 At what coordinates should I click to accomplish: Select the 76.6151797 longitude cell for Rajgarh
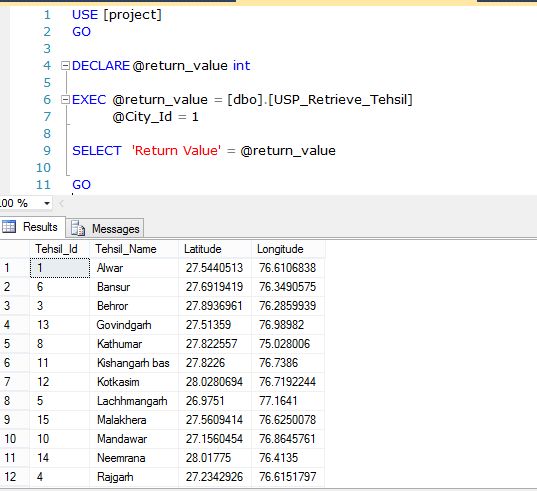click(288, 477)
